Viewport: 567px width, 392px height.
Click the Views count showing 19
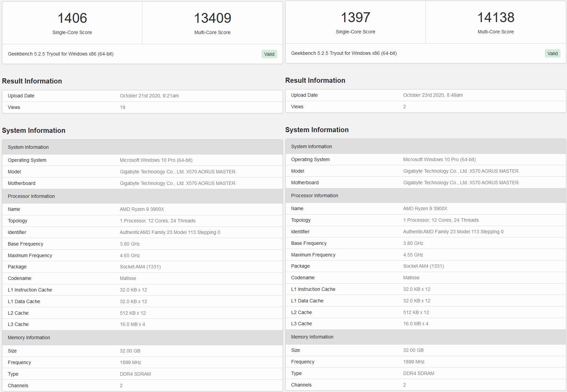point(123,107)
